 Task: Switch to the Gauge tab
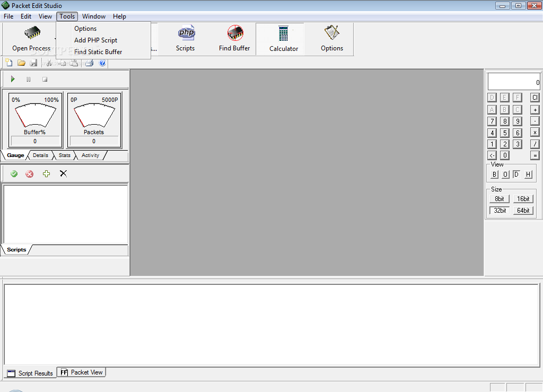pyautogui.click(x=15, y=155)
